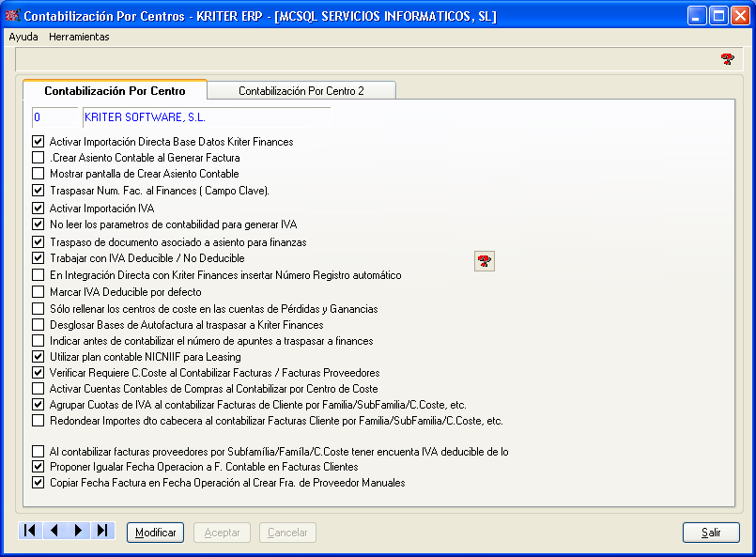Viewport: 756px width, 557px height.
Task: Go to the next record
Action: [78, 531]
